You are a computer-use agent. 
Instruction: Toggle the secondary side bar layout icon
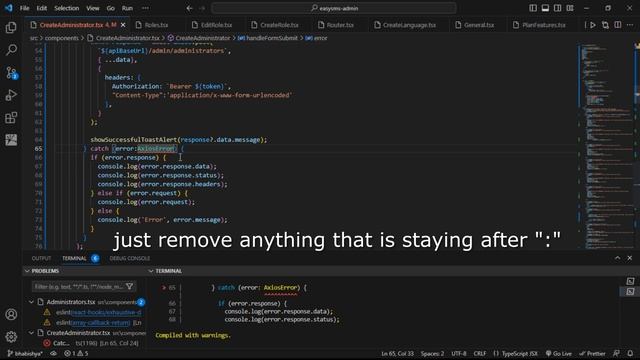pos(558,8)
